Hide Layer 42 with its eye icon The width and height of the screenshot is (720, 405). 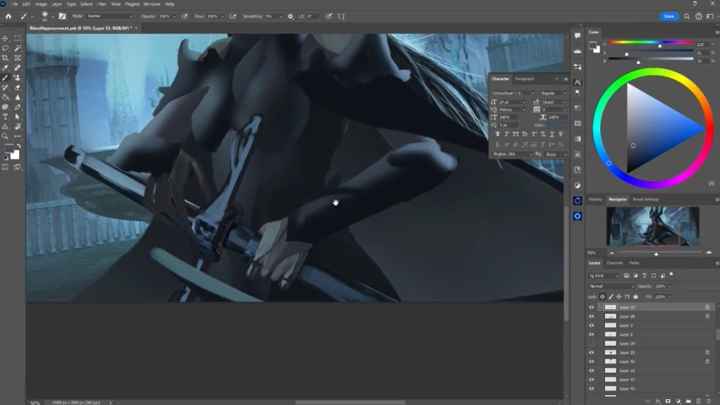point(591,361)
